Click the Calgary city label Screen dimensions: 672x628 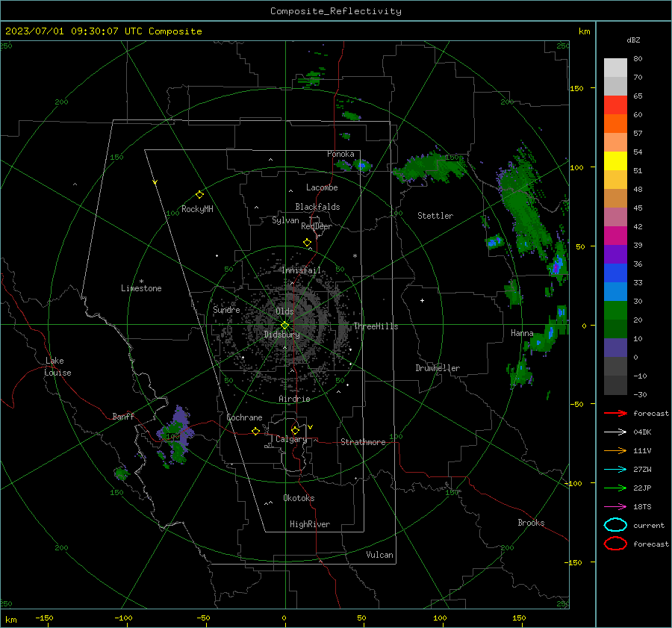(291, 439)
